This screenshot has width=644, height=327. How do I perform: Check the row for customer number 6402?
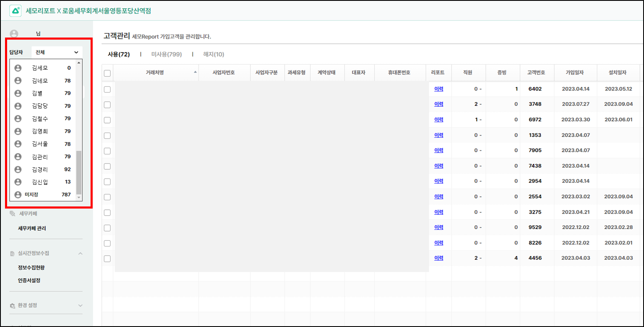click(x=107, y=89)
